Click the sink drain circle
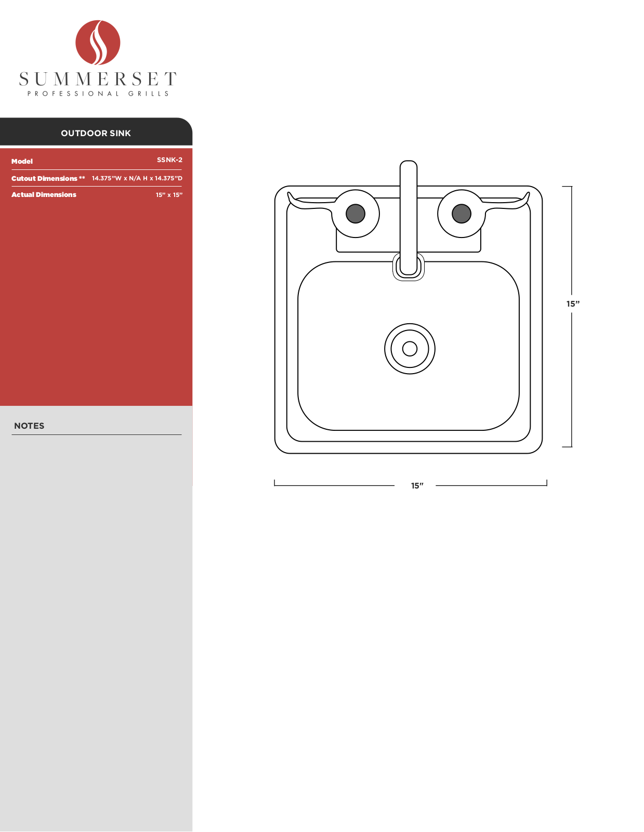The width and height of the screenshot is (644, 832). [410, 349]
